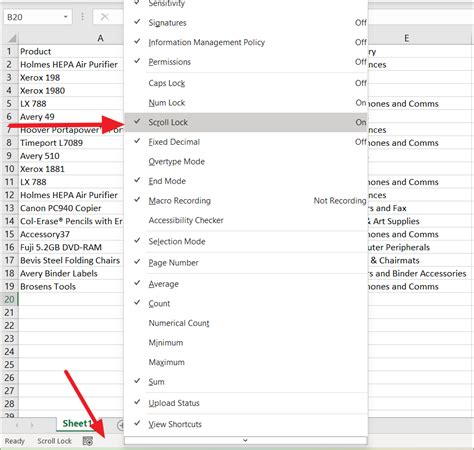Enable Accessibility Checker option
The width and height of the screenshot is (474, 450).
click(x=246, y=220)
